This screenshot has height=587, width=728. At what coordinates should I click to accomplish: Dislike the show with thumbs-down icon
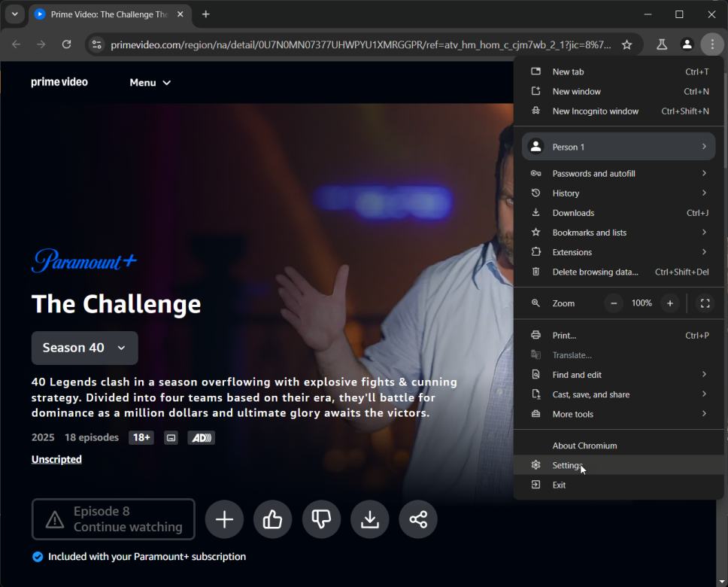[321, 519]
